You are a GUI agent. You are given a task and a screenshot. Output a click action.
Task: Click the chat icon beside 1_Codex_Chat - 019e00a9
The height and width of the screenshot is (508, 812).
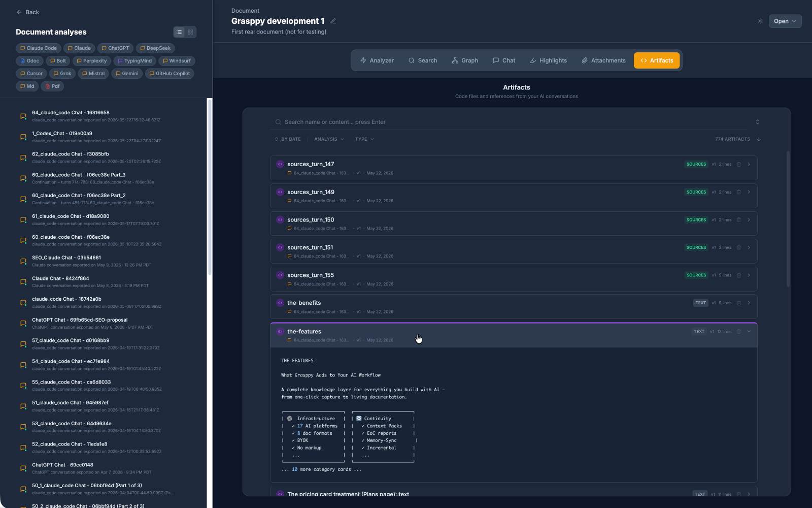pyautogui.click(x=23, y=137)
